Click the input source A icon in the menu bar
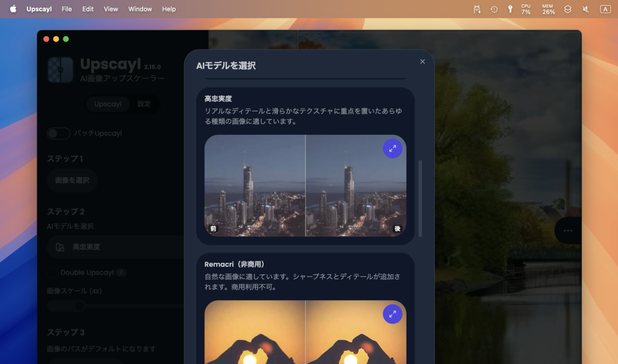Viewport: 618px width, 364px height. point(605,9)
